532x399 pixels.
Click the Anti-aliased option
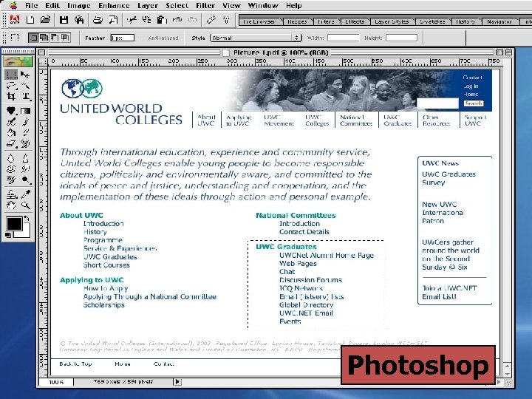pyautogui.click(x=163, y=38)
